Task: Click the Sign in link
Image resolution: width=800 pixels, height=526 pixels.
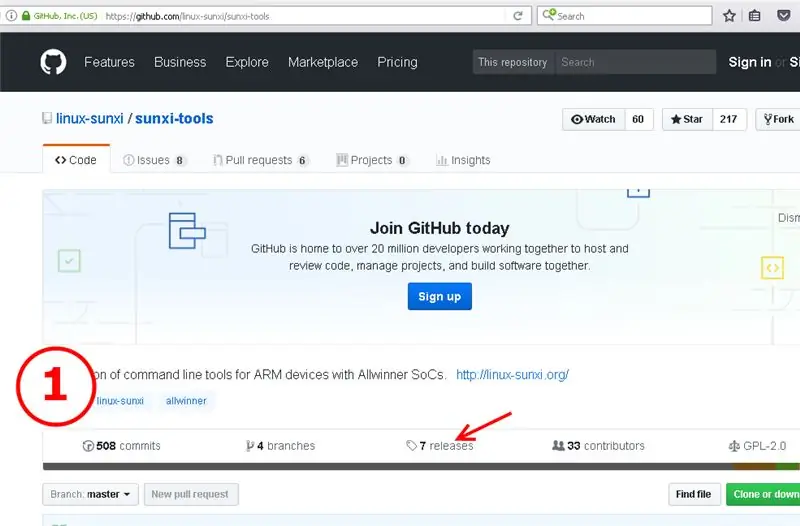Action: point(749,62)
